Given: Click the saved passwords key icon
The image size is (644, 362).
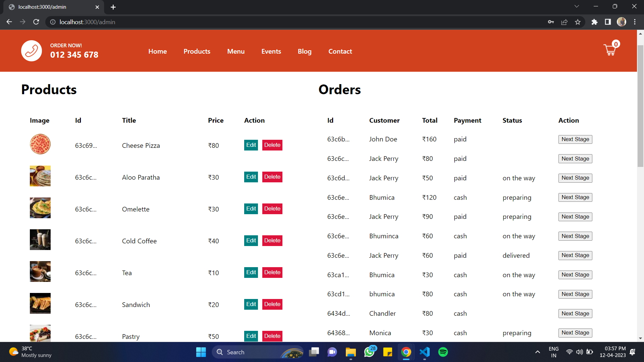Looking at the screenshot, I should point(551,22).
